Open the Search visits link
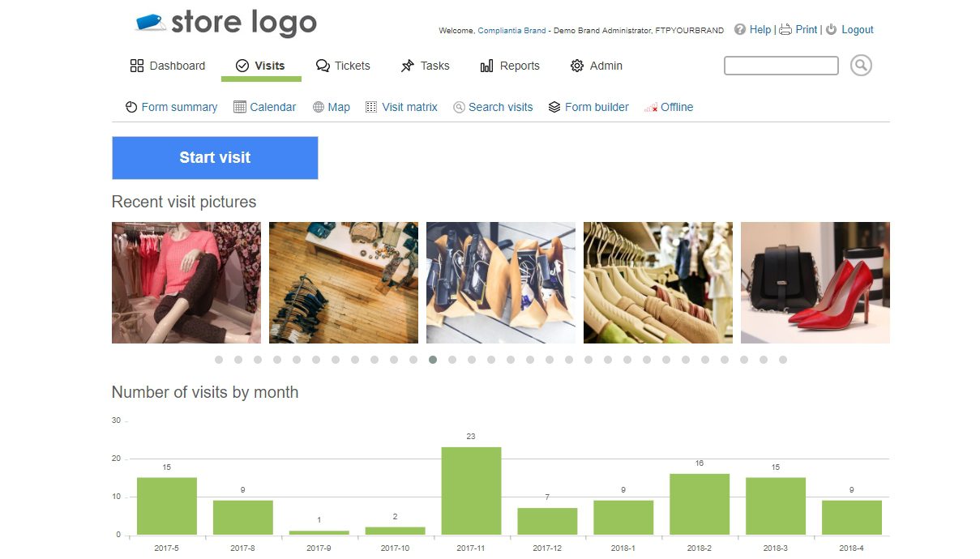The image size is (980, 559). (500, 107)
